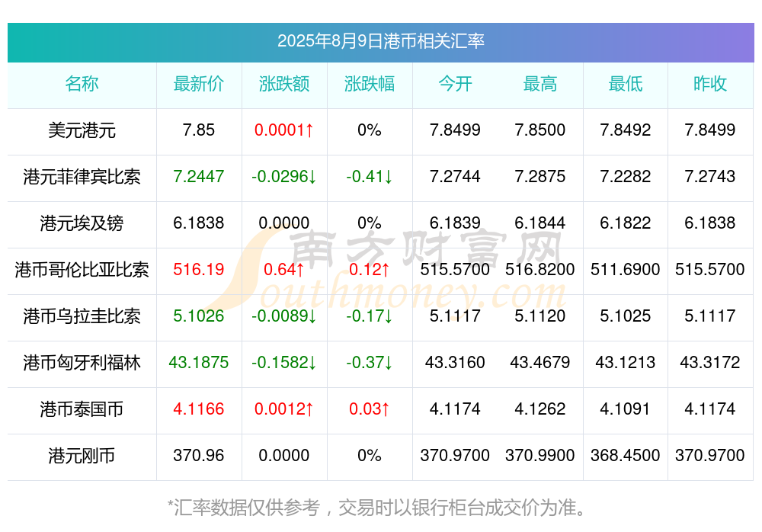The height and width of the screenshot is (532, 762).
Task: Click change percent -0.17↓
Action: pos(370,316)
